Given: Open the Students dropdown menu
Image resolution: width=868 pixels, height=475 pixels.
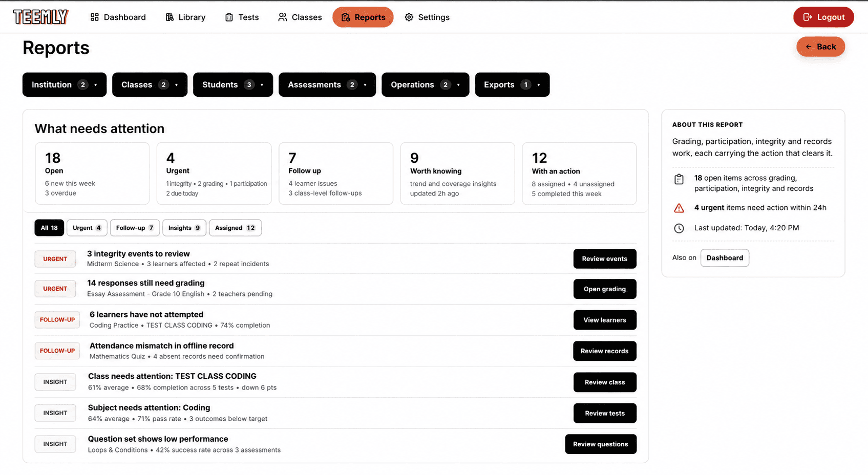Looking at the screenshot, I should [233, 84].
